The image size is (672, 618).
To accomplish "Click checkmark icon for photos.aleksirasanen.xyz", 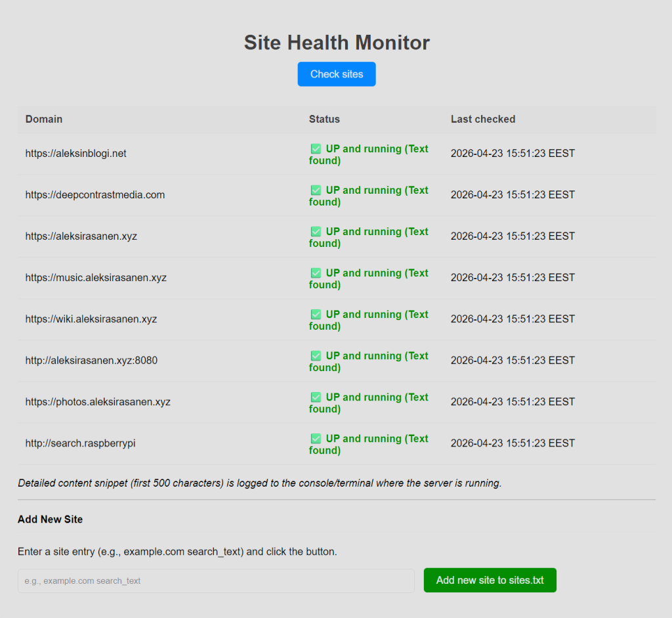I will point(316,397).
